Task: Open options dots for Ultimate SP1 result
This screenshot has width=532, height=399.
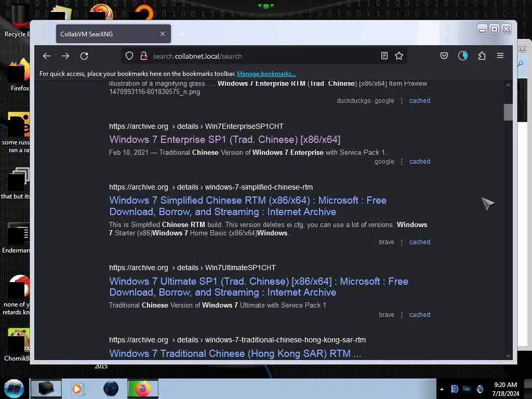Action: pyautogui.click(x=402, y=315)
